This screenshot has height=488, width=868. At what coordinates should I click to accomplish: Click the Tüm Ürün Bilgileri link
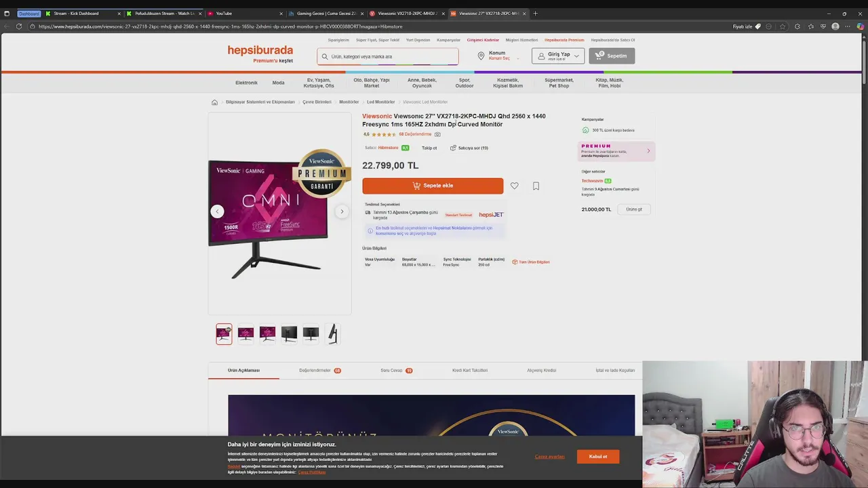[x=531, y=262]
